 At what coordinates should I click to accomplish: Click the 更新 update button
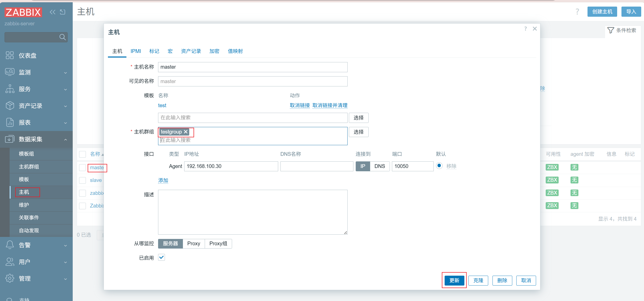pos(454,280)
